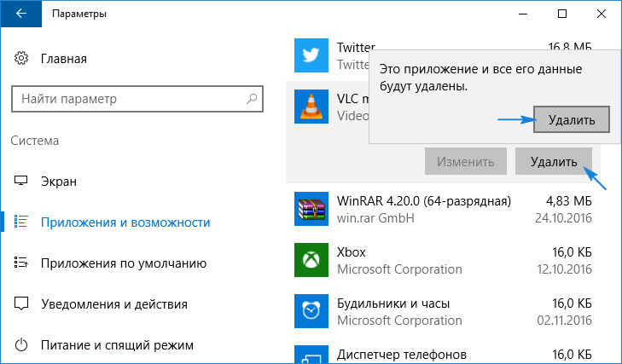The width and height of the screenshot is (622, 364).
Task: Select the Диспетчер телефонов icon
Action: point(311,355)
